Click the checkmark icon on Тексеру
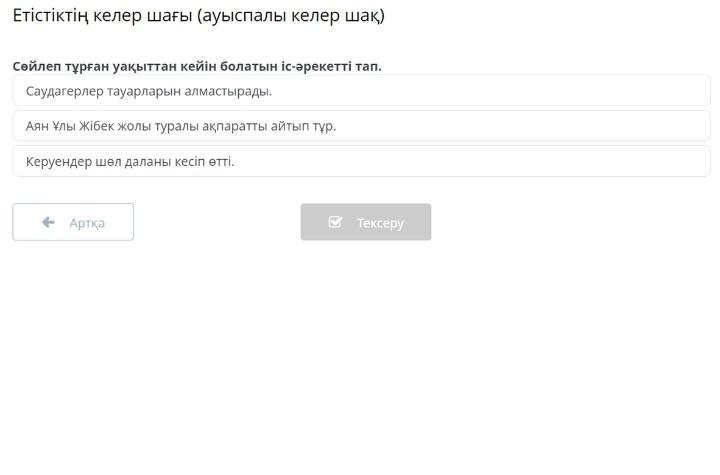This screenshot has height=475, width=720. (x=335, y=222)
